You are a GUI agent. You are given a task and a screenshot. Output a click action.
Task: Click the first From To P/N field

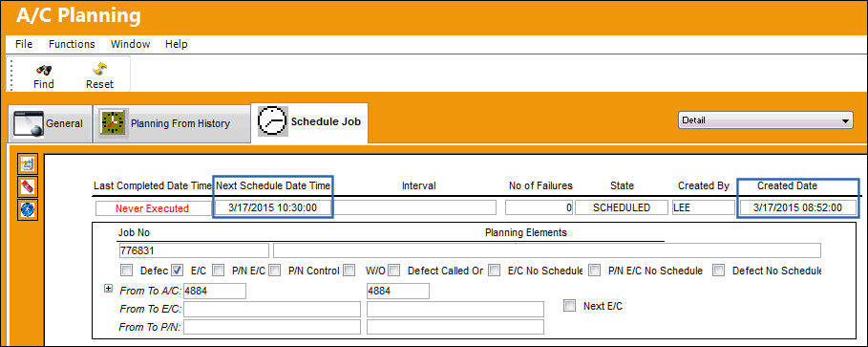272,327
